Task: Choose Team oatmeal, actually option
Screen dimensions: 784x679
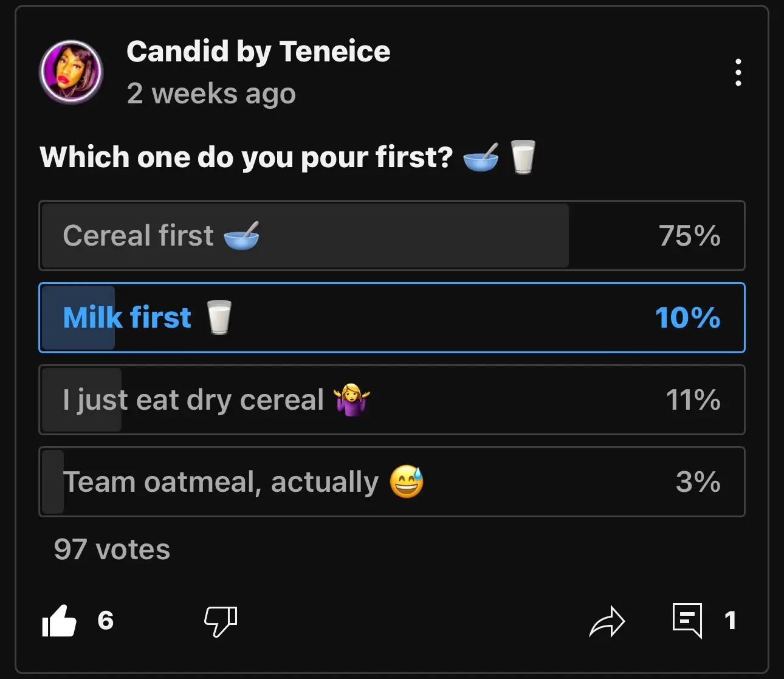Action: pyautogui.click(x=392, y=482)
